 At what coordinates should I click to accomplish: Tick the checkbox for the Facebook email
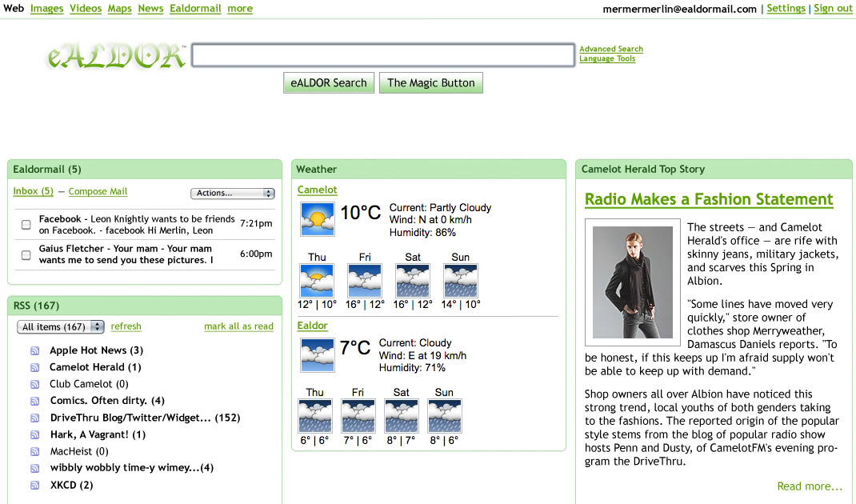click(26, 225)
